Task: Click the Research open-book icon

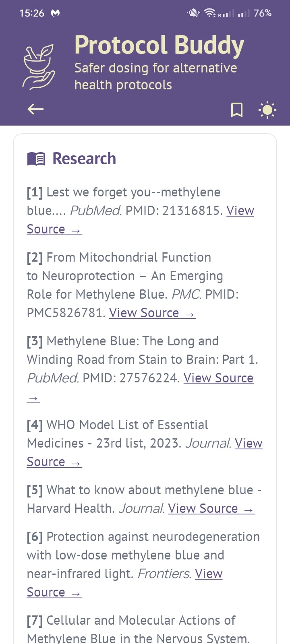Action: tap(36, 159)
